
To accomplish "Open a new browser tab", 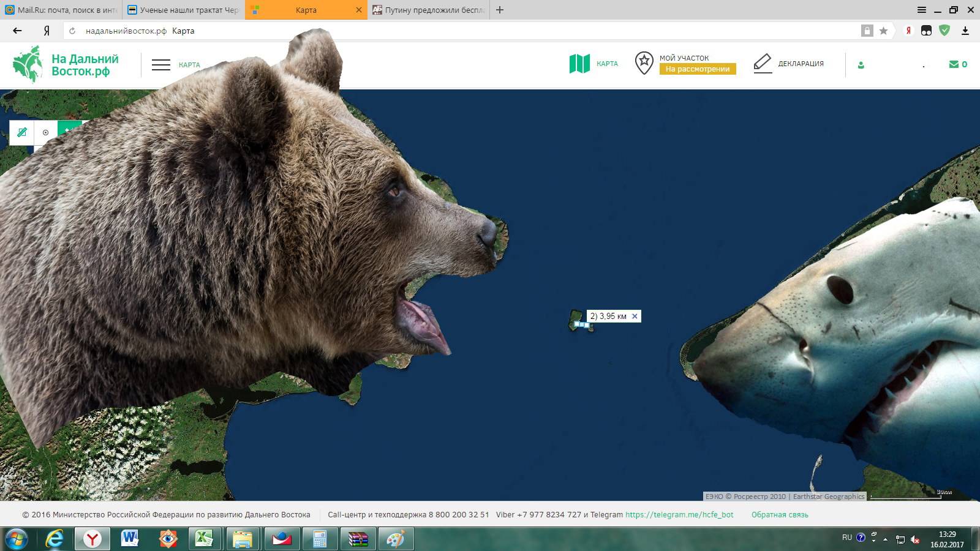I will click(x=500, y=10).
